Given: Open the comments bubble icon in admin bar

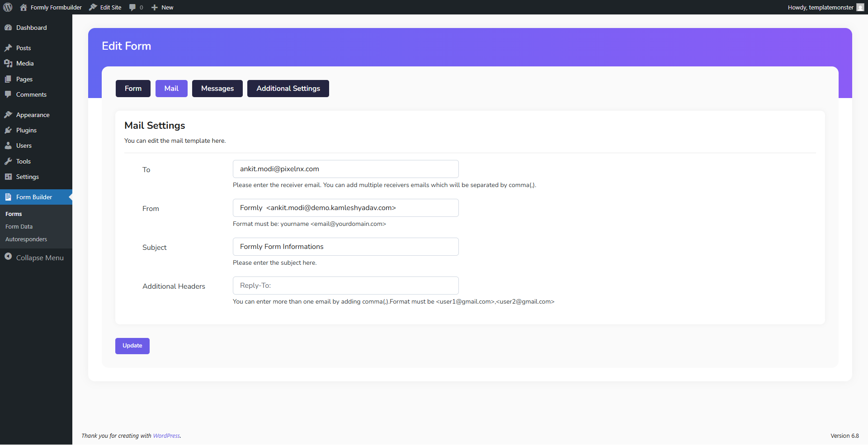Looking at the screenshot, I should click(x=132, y=7).
